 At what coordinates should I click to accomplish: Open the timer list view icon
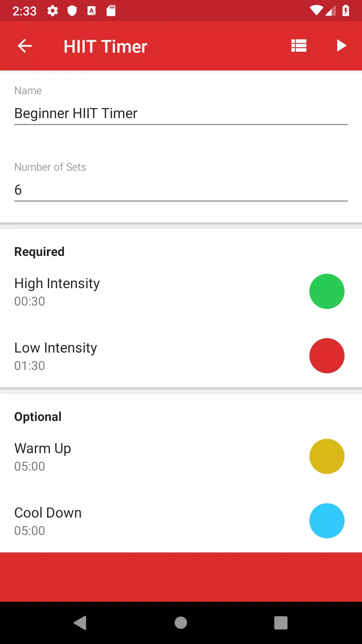[299, 46]
